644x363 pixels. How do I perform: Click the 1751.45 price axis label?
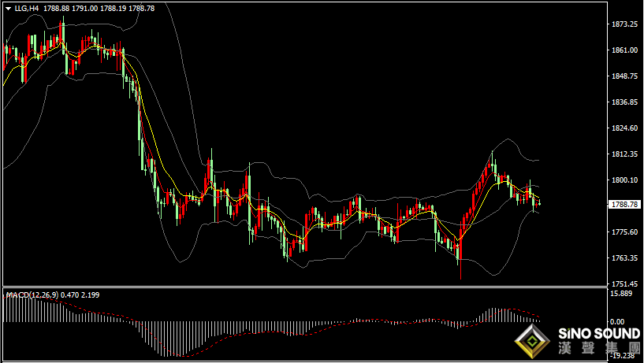[624, 283]
